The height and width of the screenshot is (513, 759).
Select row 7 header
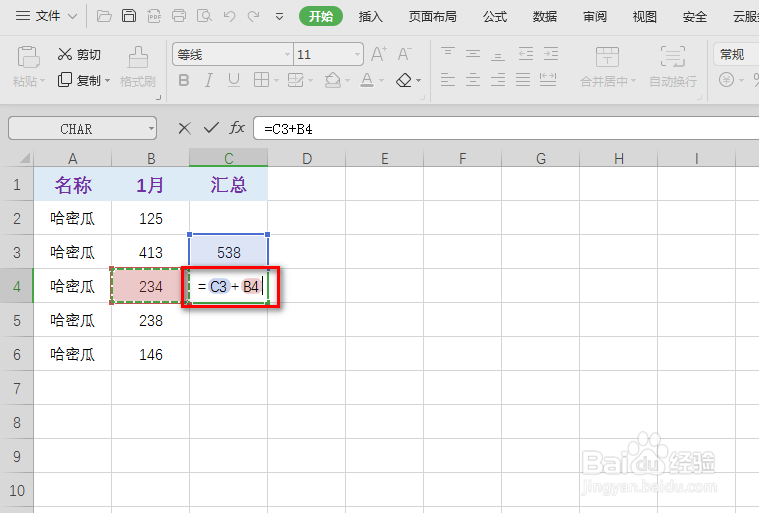coord(17,388)
